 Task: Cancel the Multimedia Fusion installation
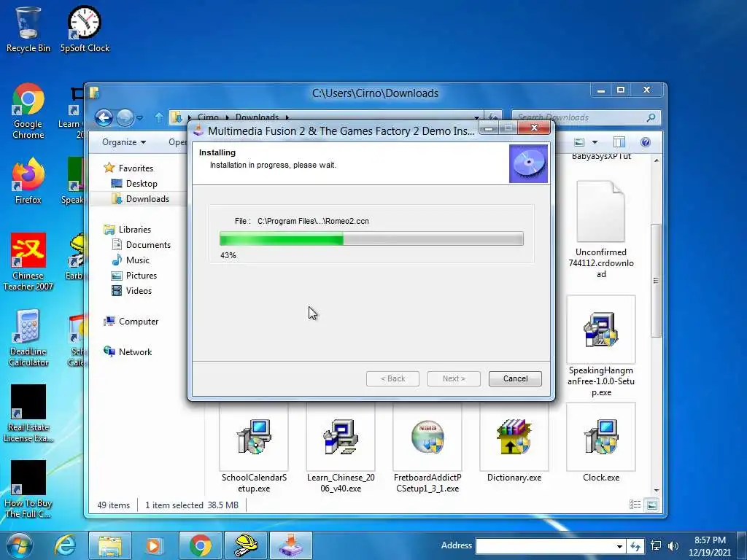pos(515,378)
